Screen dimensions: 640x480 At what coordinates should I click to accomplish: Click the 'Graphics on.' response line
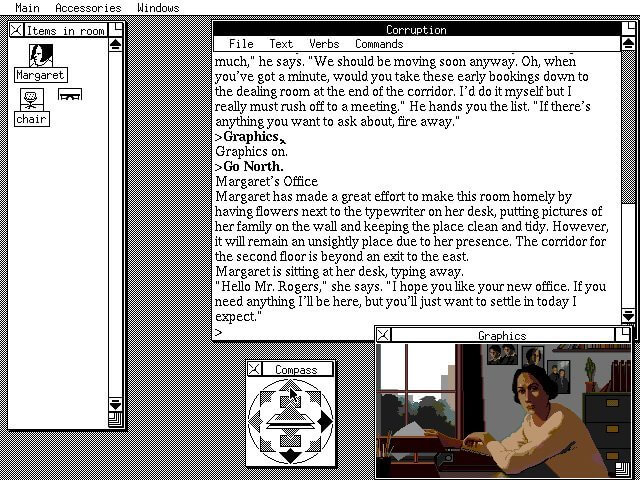251,151
